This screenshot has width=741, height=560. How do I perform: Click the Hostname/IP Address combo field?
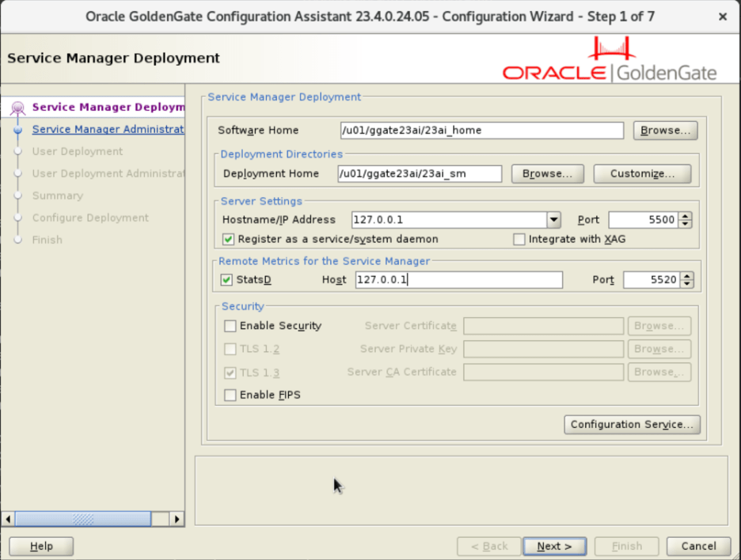(x=450, y=220)
